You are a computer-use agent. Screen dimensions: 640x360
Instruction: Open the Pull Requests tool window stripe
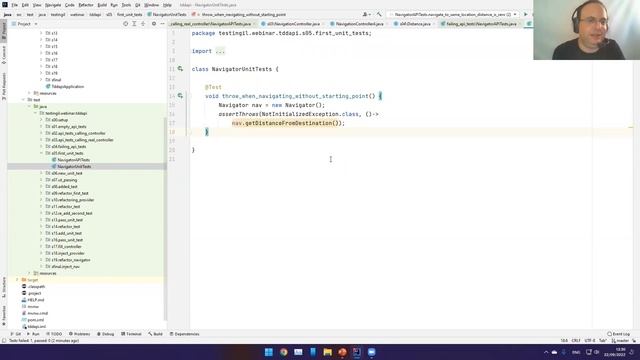[4, 87]
